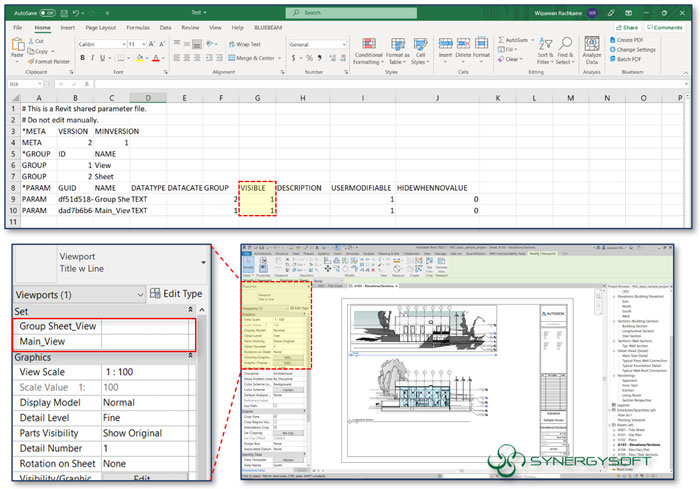700x489 pixels.
Task: Toggle Bold formatting in Font group
Action: tap(83, 58)
